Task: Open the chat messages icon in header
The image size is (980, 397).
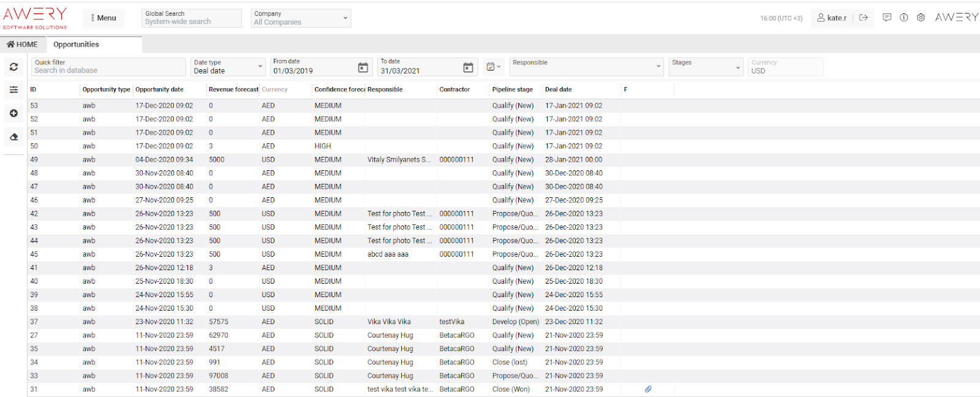Action: click(x=887, y=18)
